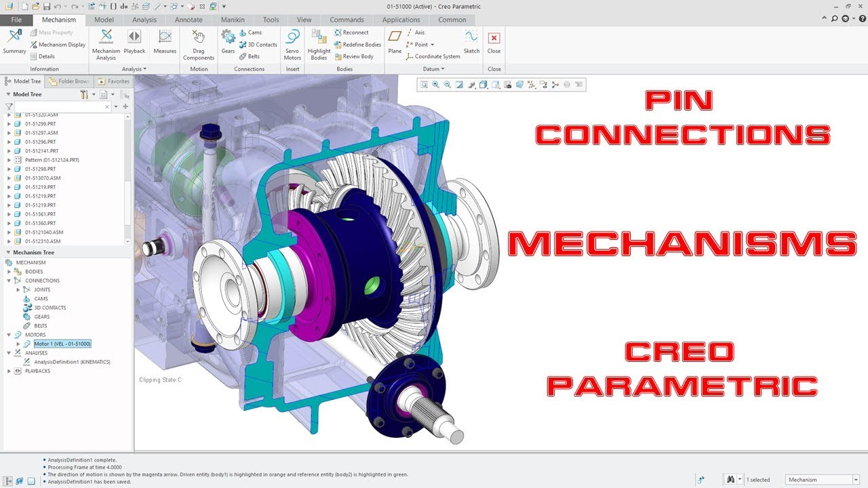This screenshot has height=488, width=868.
Task: Open the Annotate ribbon tab
Action: coord(189,20)
